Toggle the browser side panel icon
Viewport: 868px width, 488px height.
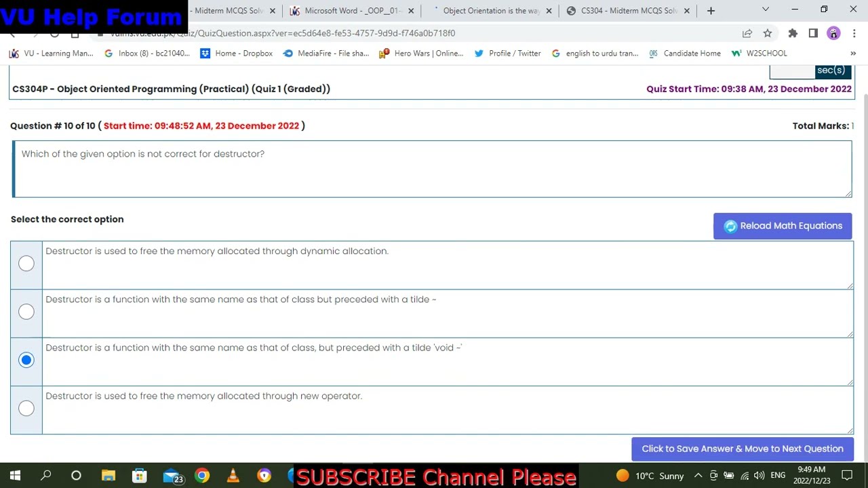click(x=813, y=33)
